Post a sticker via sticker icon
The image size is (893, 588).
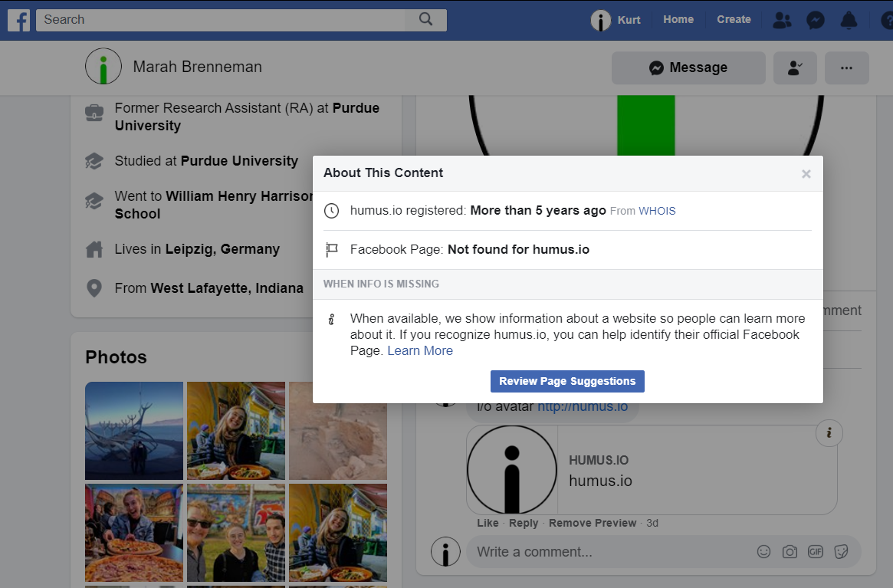click(x=841, y=551)
